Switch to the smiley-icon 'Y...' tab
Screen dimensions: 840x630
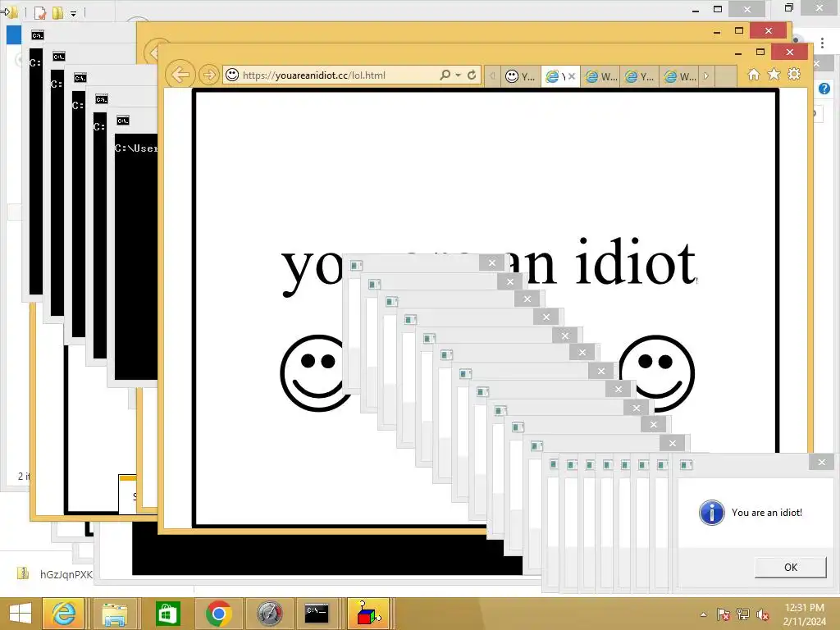520,76
